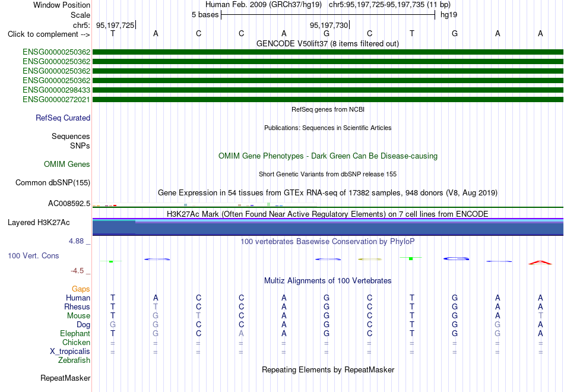Open 'RefSeq genes from NCBI' track title

pos(328,109)
